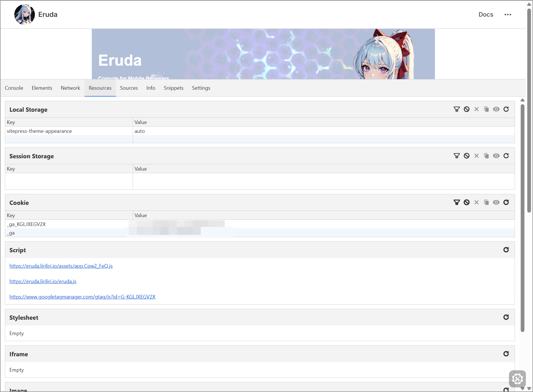Click the Eruda site title
This screenshot has width=533, height=392.
click(x=48, y=15)
